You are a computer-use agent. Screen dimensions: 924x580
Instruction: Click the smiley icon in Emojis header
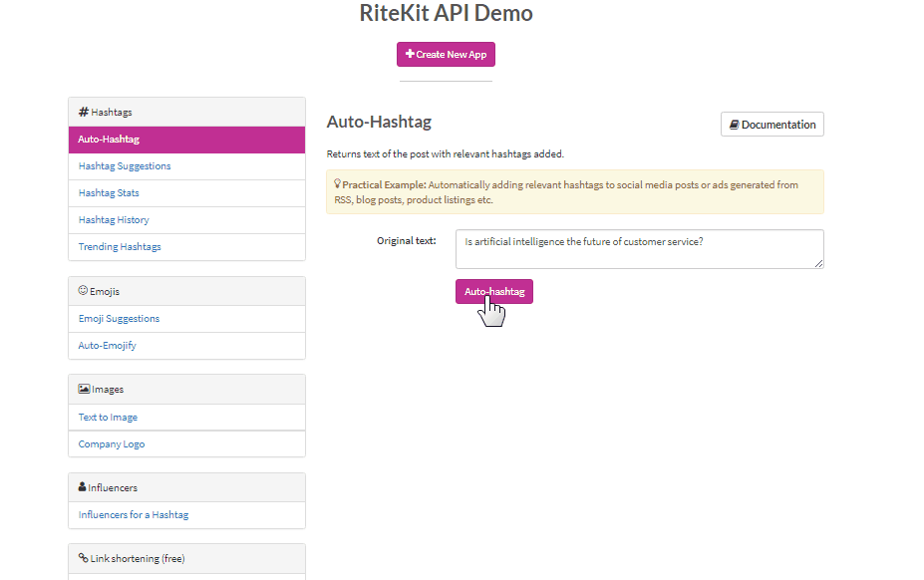(83, 291)
